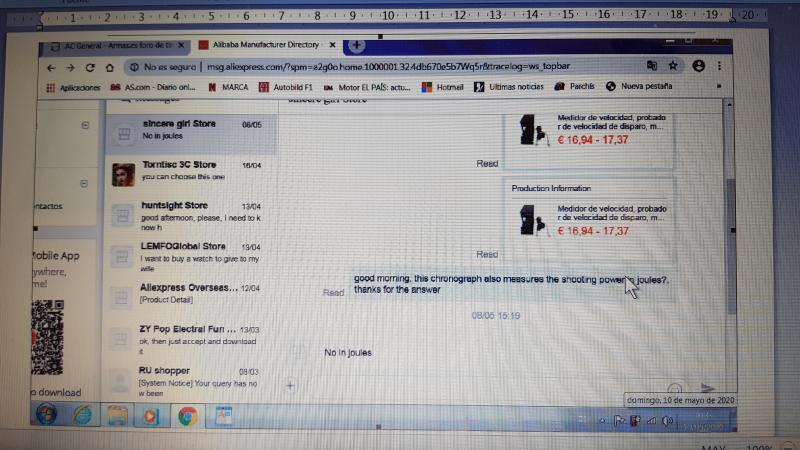Click the translate page icon
Screen dimensions: 800x450
[652, 66]
